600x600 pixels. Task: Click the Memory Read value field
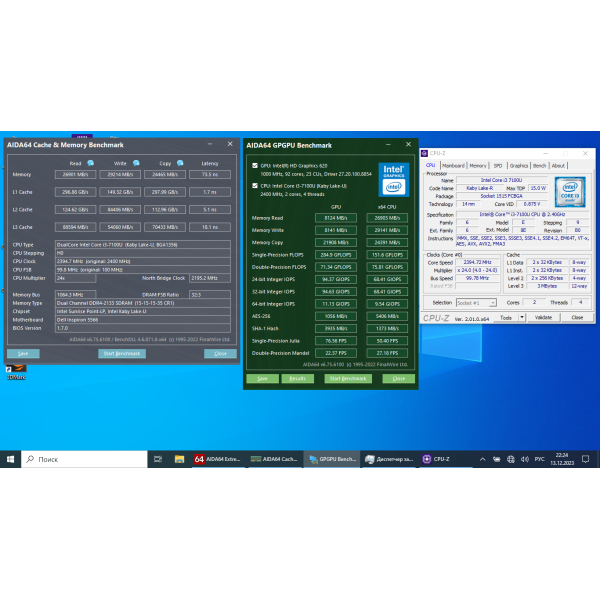pos(75,174)
